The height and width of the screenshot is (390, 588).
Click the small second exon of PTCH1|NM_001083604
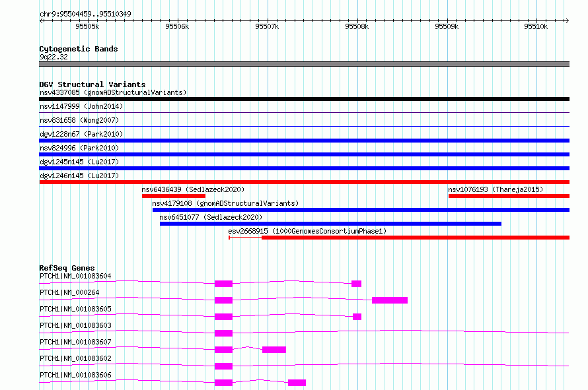356,284
